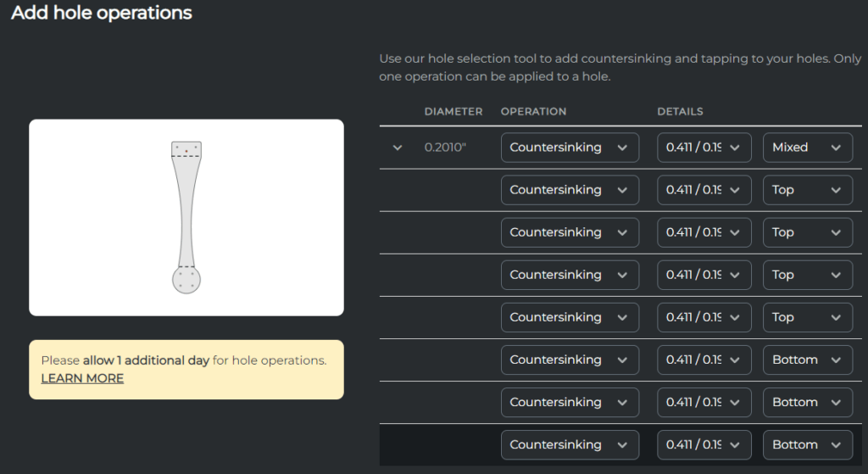Open sixth row Countersinking operation dropdown

click(x=569, y=360)
